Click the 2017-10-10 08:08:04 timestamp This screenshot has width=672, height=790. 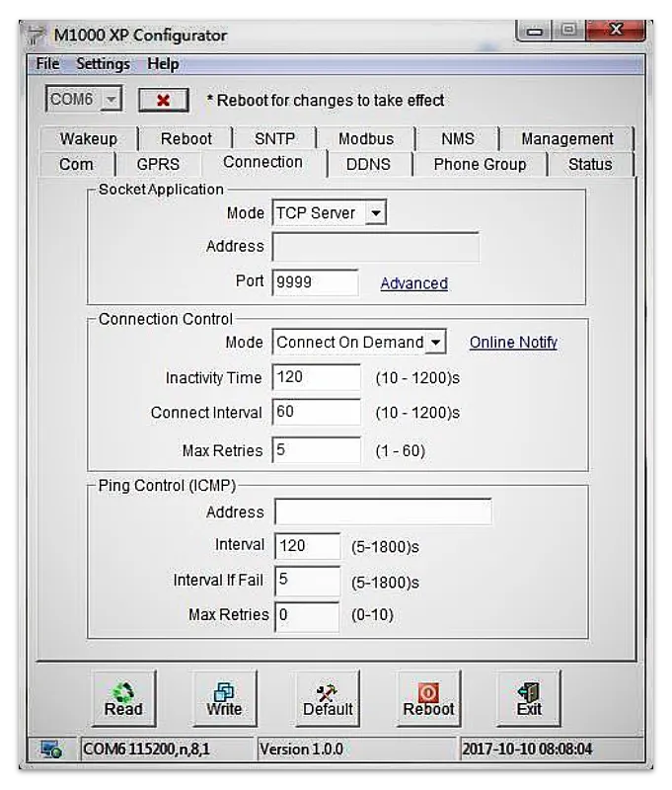527,750
